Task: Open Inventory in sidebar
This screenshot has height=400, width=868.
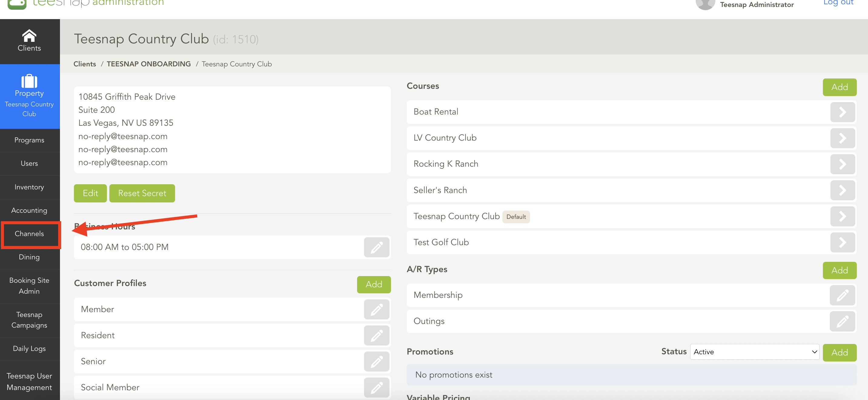Action: click(29, 187)
